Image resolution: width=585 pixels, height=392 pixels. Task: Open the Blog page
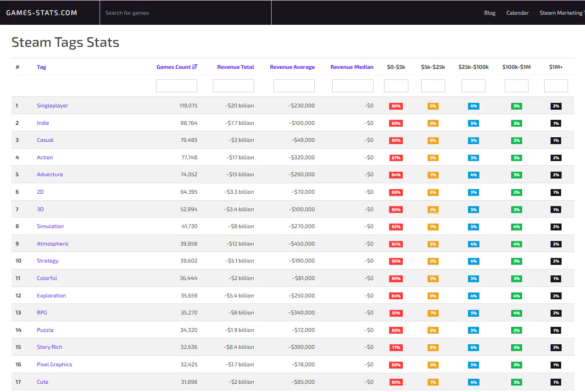tap(490, 13)
